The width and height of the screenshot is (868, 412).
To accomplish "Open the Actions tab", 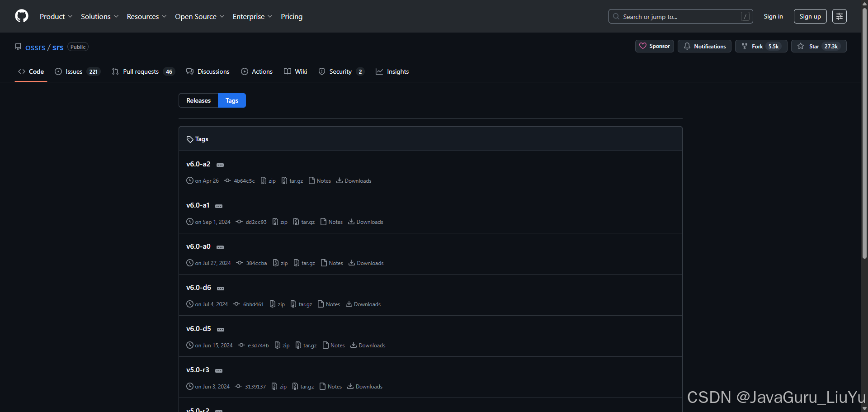I will [257, 71].
